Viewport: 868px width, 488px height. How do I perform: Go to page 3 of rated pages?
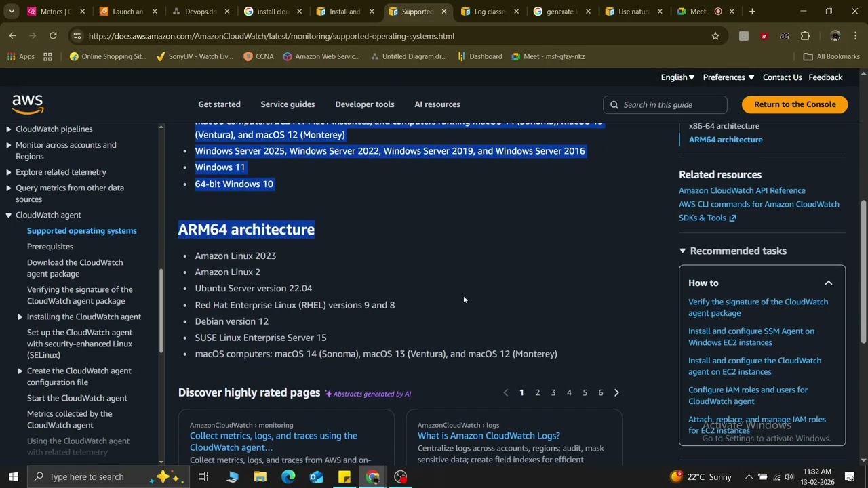tap(553, 392)
